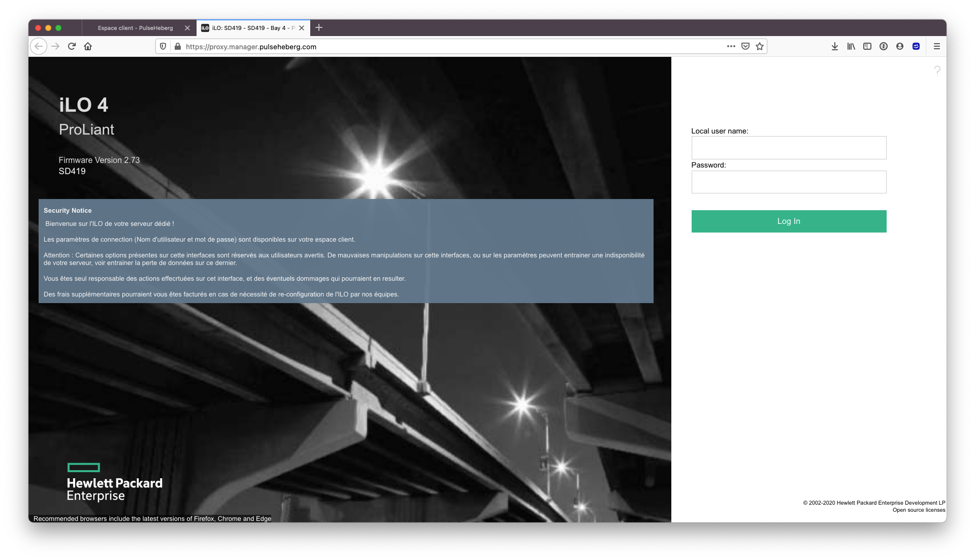Open a new browser tab

[319, 27]
